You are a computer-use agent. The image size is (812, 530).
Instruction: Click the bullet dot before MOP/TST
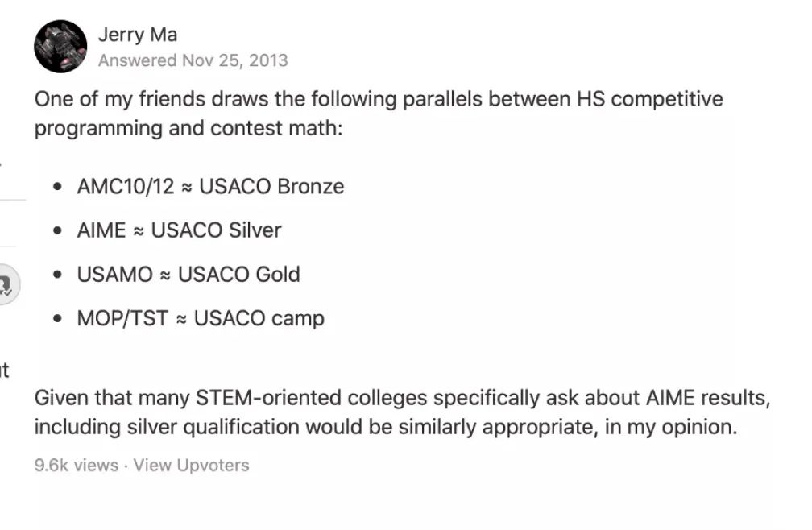coord(57,318)
